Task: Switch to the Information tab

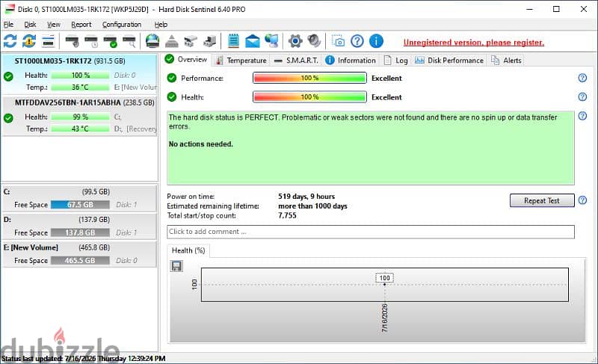Action: tap(351, 61)
